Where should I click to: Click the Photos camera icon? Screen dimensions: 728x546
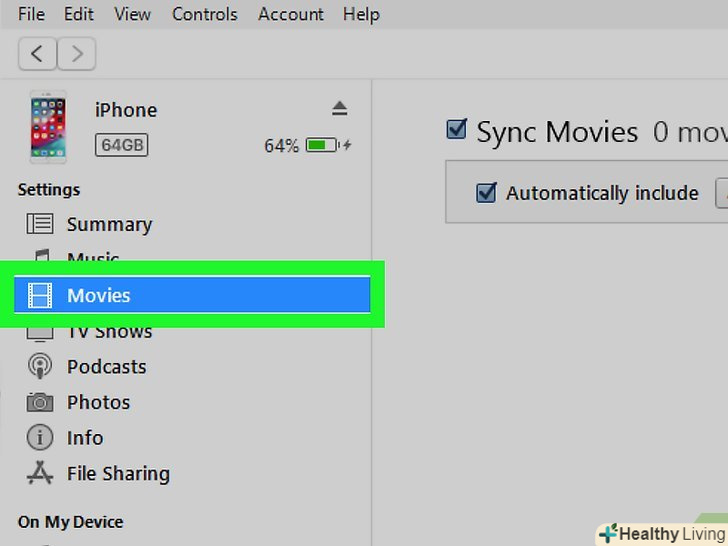point(40,402)
